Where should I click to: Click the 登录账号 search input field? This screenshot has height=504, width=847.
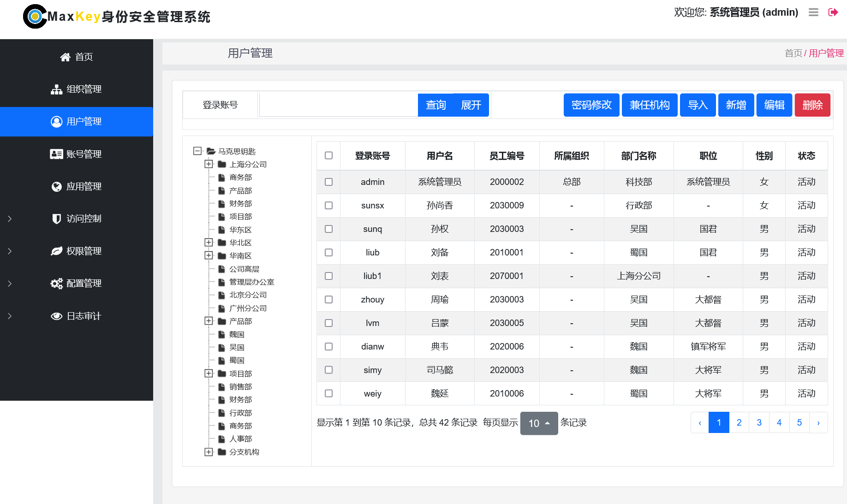point(339,105)
